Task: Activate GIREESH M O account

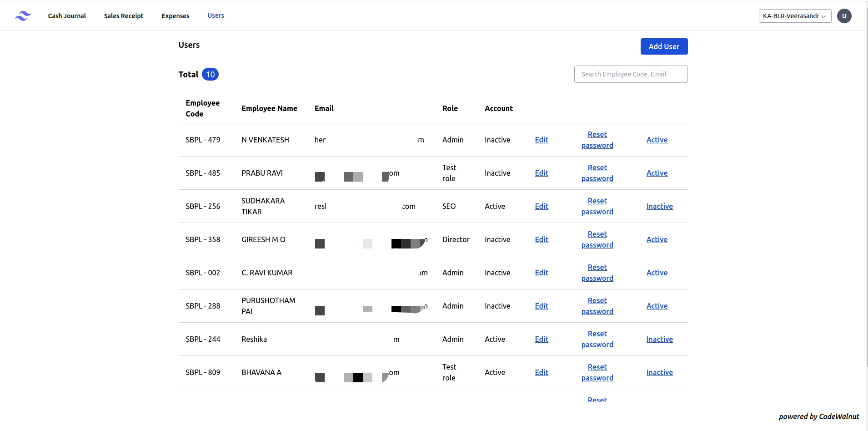Action: click(657, 239)
